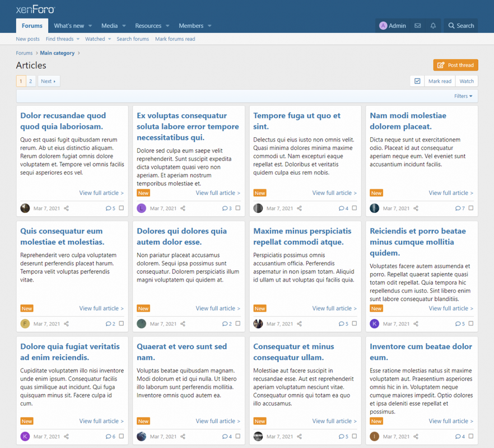Tick the 'Quis consequatur eum' card checkbox

[x=122, y=323]
